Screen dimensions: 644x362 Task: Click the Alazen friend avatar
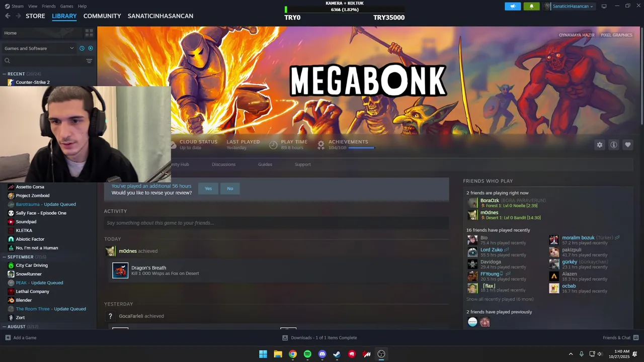[554, 276]
